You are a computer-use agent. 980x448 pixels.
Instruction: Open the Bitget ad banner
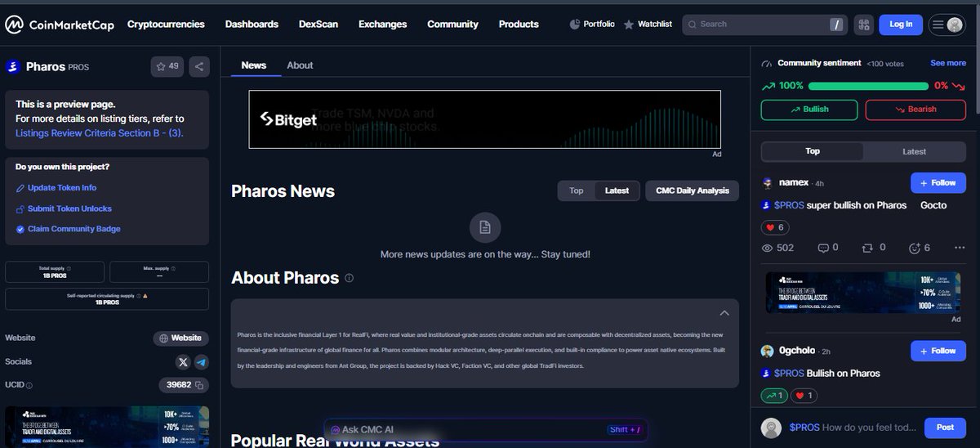[485, 119]
